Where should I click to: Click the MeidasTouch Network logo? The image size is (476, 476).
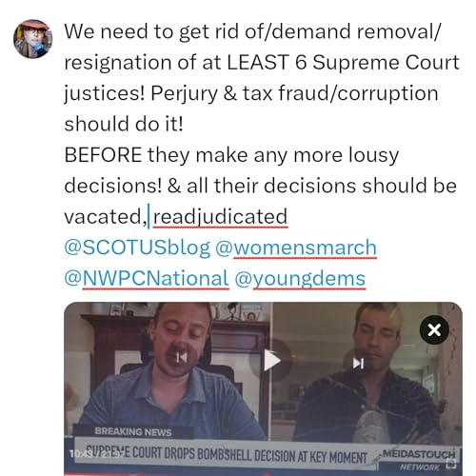point(419,459)
